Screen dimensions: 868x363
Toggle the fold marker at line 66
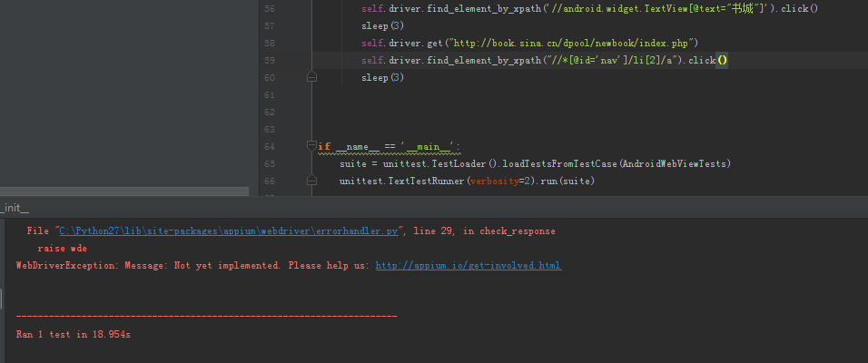tap(311, 181)
